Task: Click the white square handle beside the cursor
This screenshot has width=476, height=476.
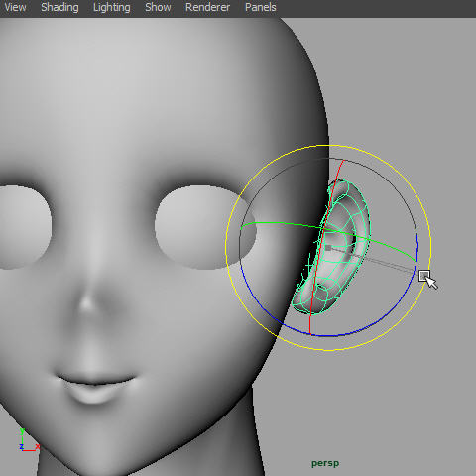Action: point(424,275)
